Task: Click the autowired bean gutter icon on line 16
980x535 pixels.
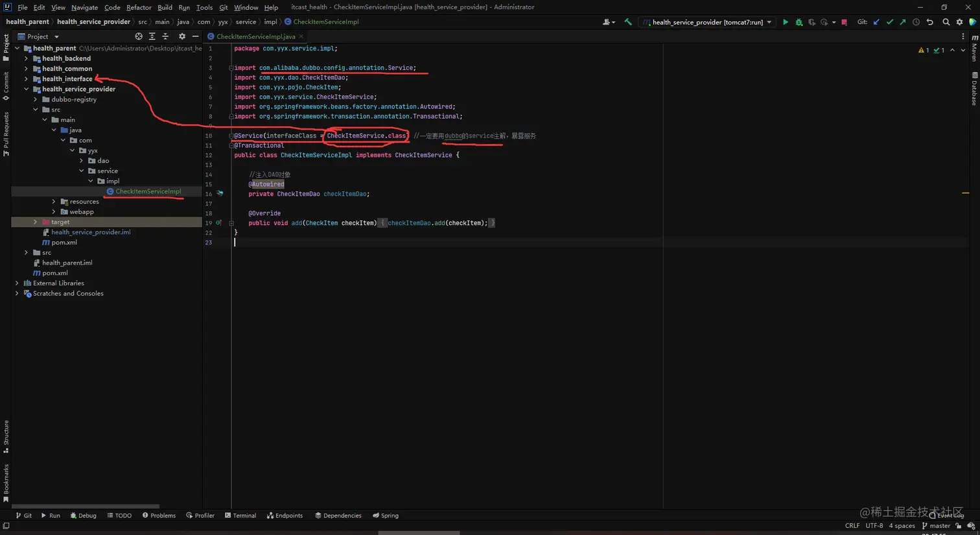Action: [x=220, y=193]
